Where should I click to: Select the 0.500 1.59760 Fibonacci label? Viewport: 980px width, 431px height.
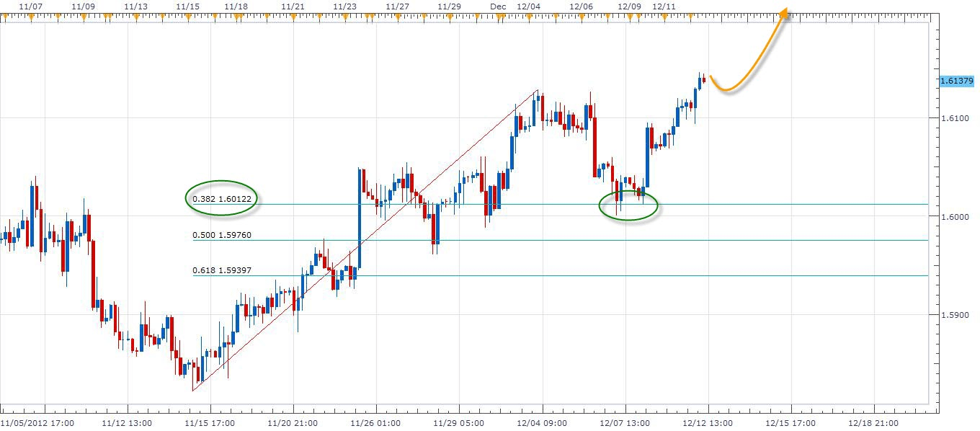(x=222, y=235)
